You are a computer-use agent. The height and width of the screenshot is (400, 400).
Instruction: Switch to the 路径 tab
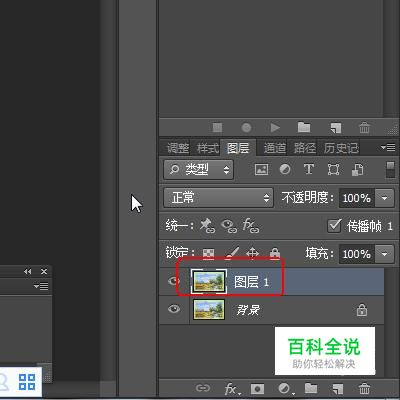(x=305, y=148)
